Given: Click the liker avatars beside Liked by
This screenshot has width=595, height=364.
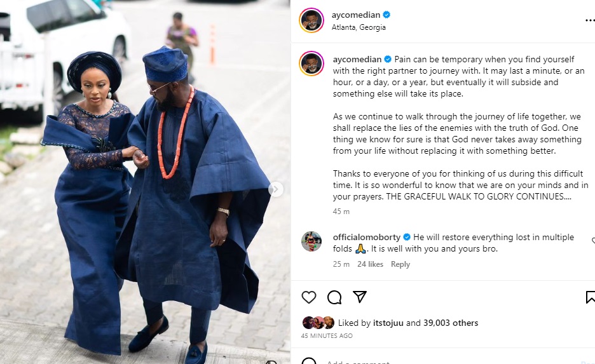Looking at the screenshot, I should pos(318,323).
